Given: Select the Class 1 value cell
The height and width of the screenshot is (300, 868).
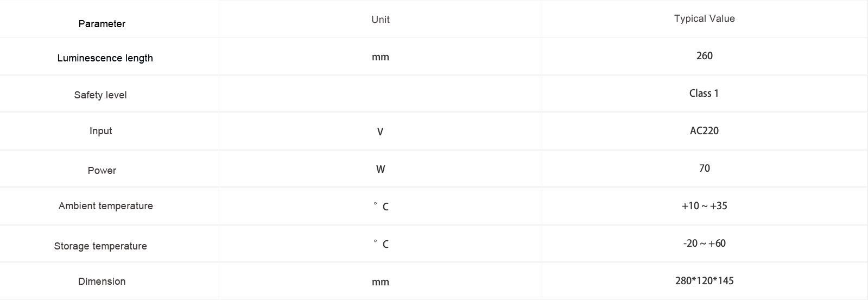Looking at the screenshot, I should pyautogui.click(x=704, y=93).
